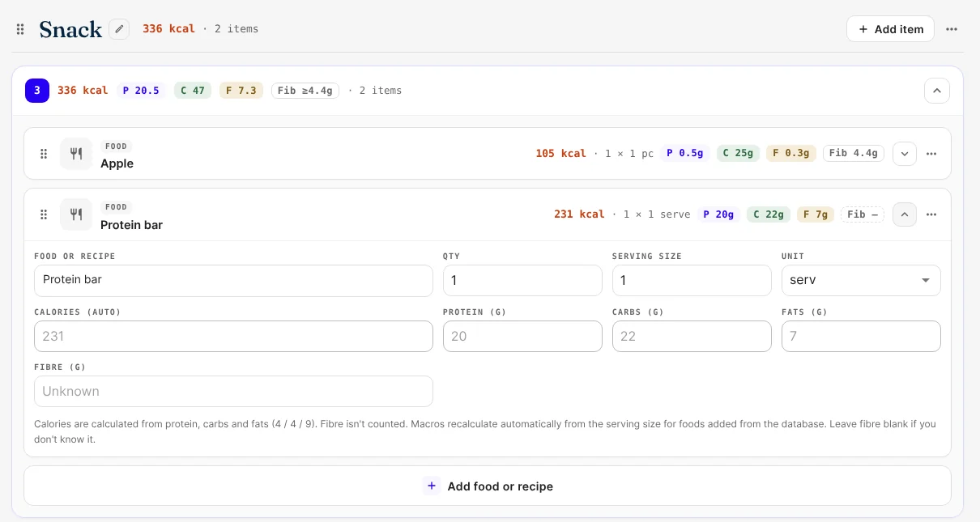Grab the Snack meal drag handle
Image resolution: width=980 pixels, height=522 pixels.
[x=20, y=29]
